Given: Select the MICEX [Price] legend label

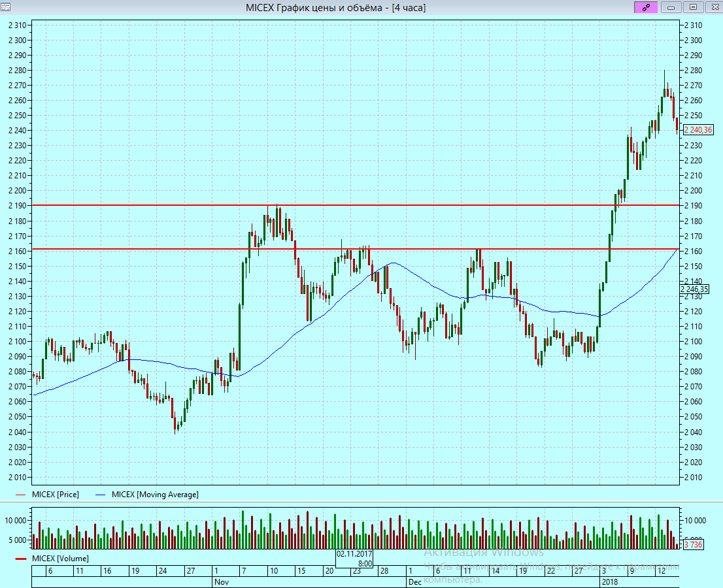Looking at the screenshot, I should 56,495.
